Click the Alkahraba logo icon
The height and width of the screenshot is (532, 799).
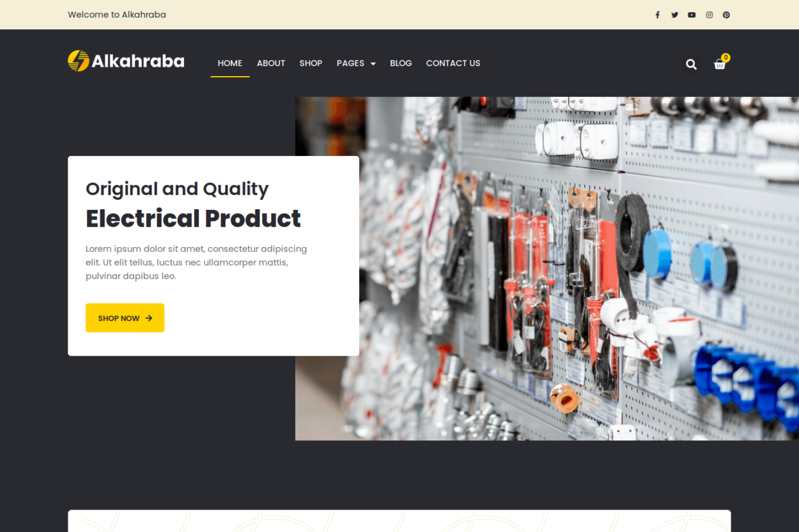click(78, 61)
